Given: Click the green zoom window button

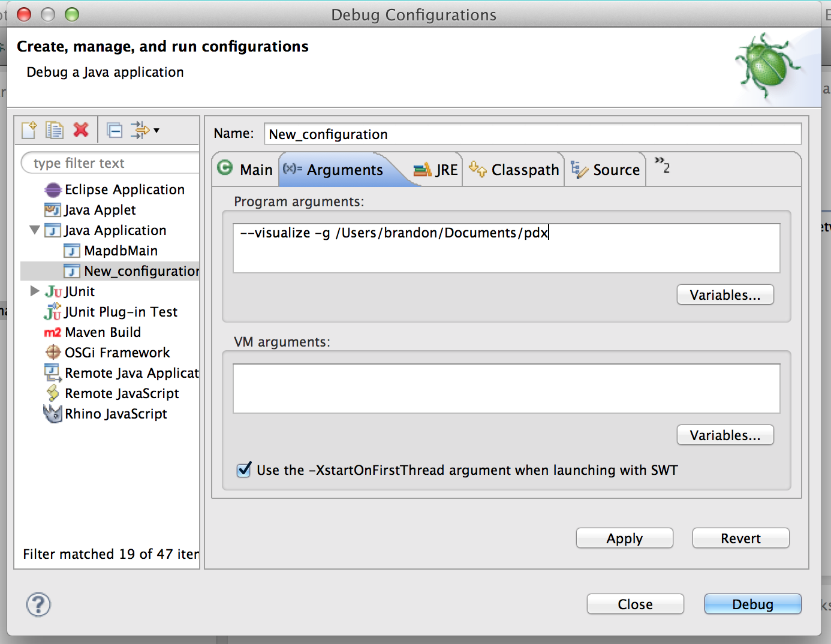Looking at the screenshot, I should pos(71,14).
